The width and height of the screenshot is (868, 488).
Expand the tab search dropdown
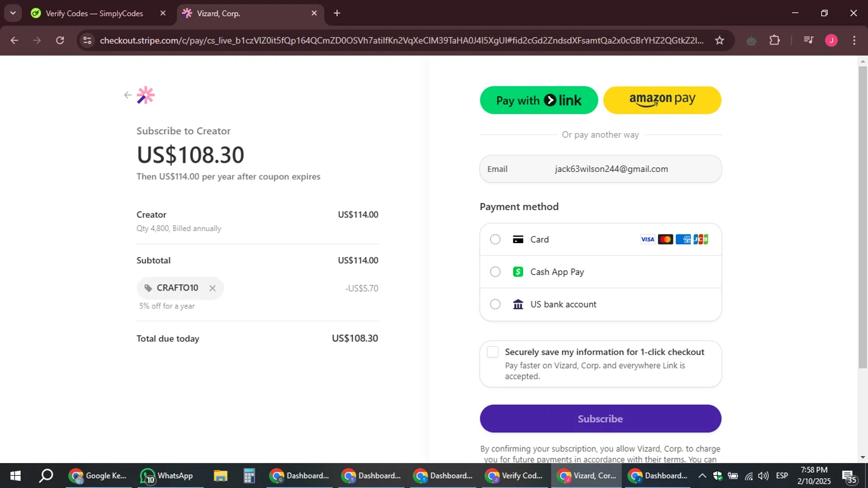(x=13, y=13)
